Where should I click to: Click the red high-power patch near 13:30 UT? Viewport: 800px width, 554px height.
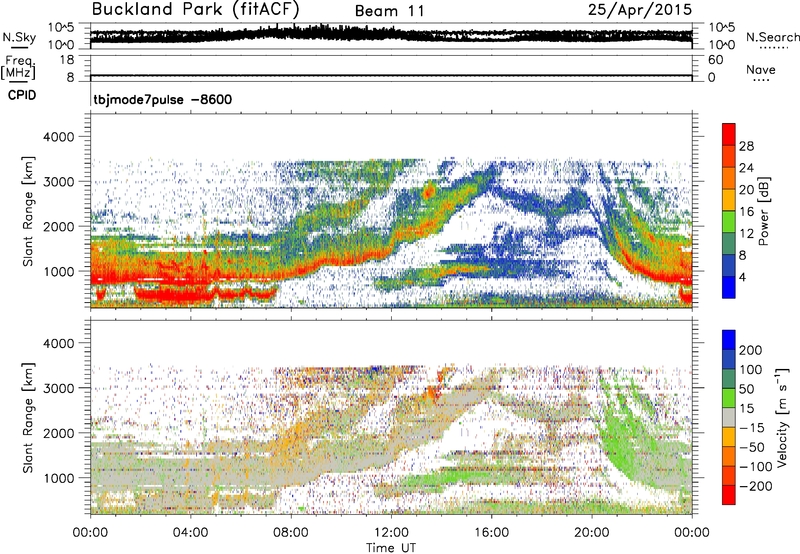click(428, 191)
